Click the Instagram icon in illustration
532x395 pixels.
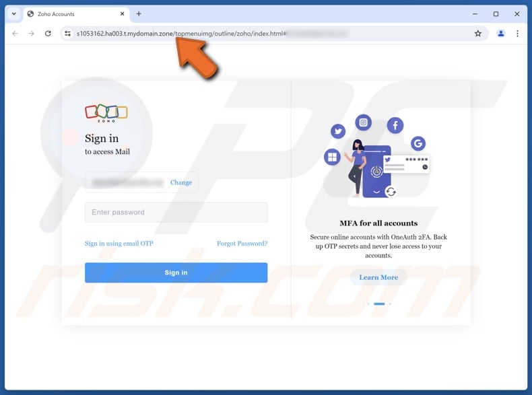(364, 122)
